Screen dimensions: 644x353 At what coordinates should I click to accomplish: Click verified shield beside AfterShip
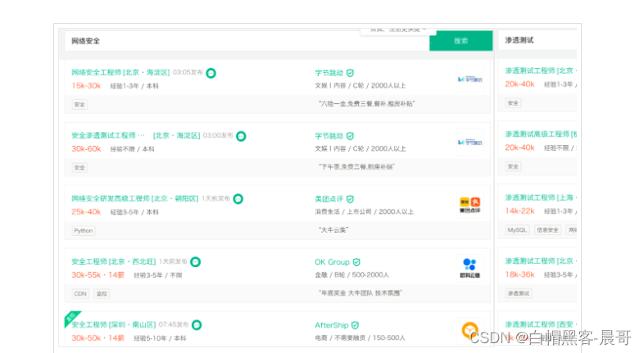356,325
